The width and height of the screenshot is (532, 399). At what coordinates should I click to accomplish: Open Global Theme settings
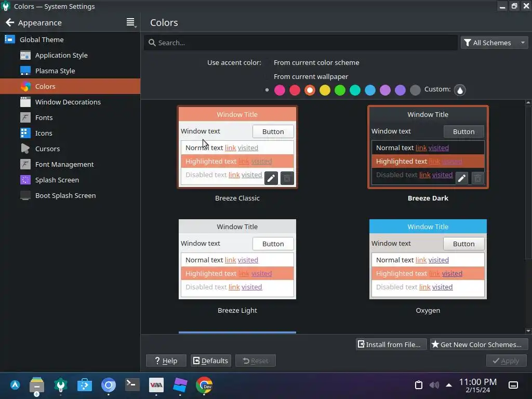coord(70,39)
